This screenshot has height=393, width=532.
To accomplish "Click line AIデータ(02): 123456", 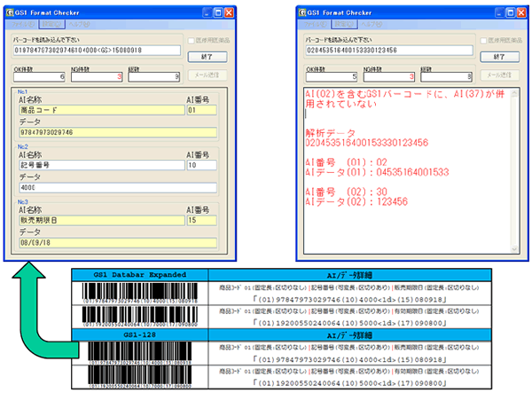I will pos(356,202).
